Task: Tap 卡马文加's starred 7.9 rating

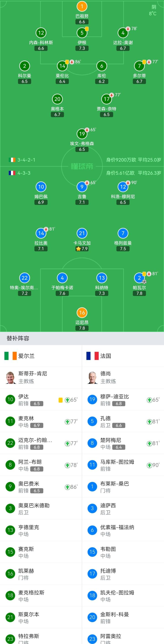Action: [x=82, y=249]
